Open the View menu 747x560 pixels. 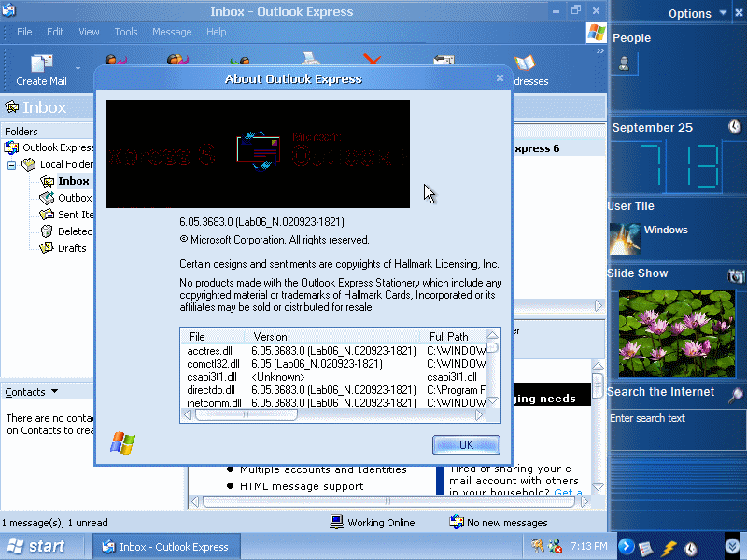[x=89, y=32]
